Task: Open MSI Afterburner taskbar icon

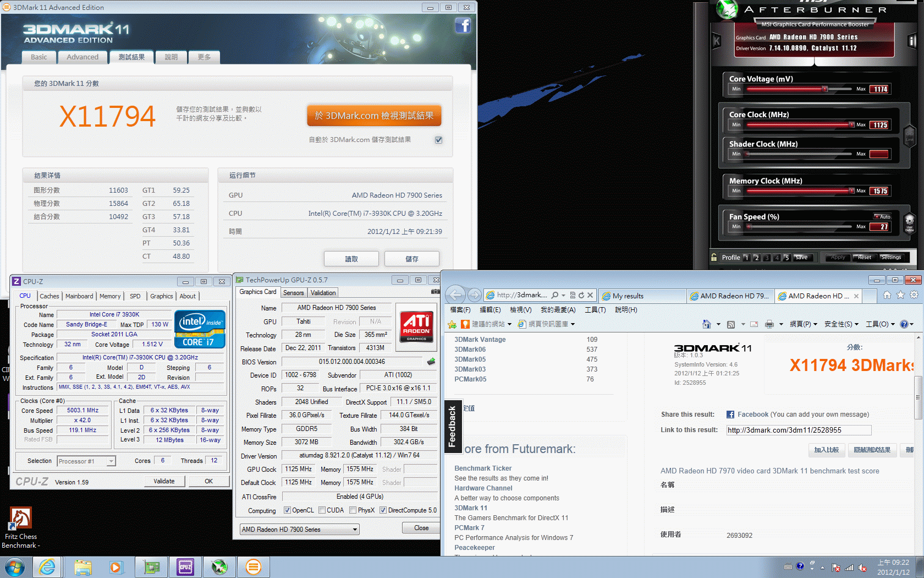Action: (219, 567)
